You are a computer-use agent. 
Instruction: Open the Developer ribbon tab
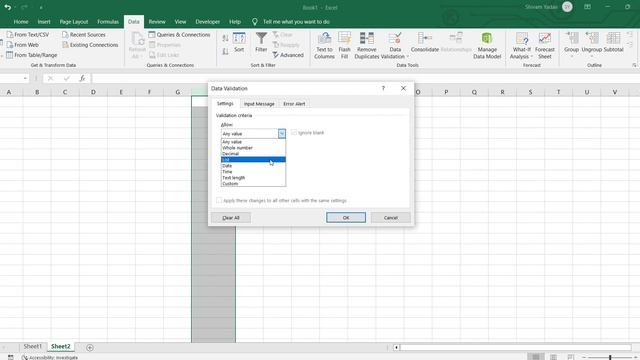207,22
